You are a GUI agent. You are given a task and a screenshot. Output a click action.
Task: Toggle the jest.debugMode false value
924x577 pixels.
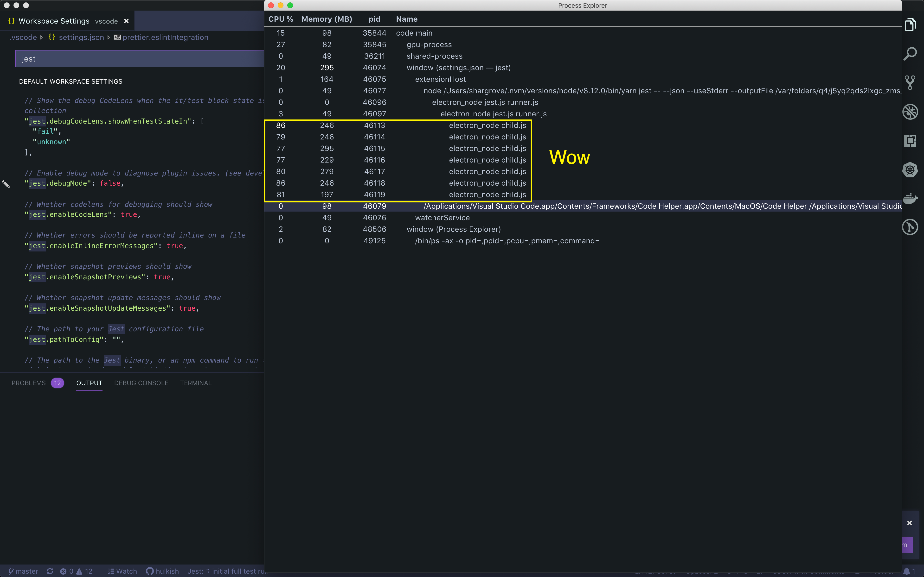pos(110,183)
